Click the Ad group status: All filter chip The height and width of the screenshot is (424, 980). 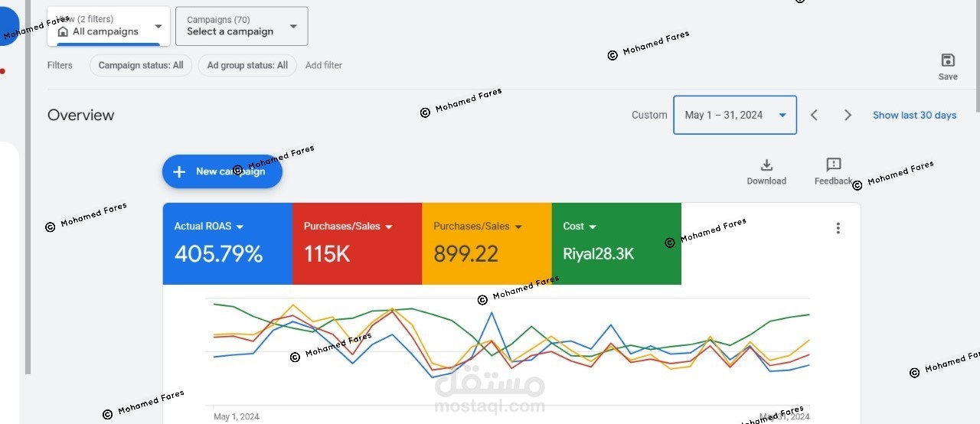tap(247, 65)
